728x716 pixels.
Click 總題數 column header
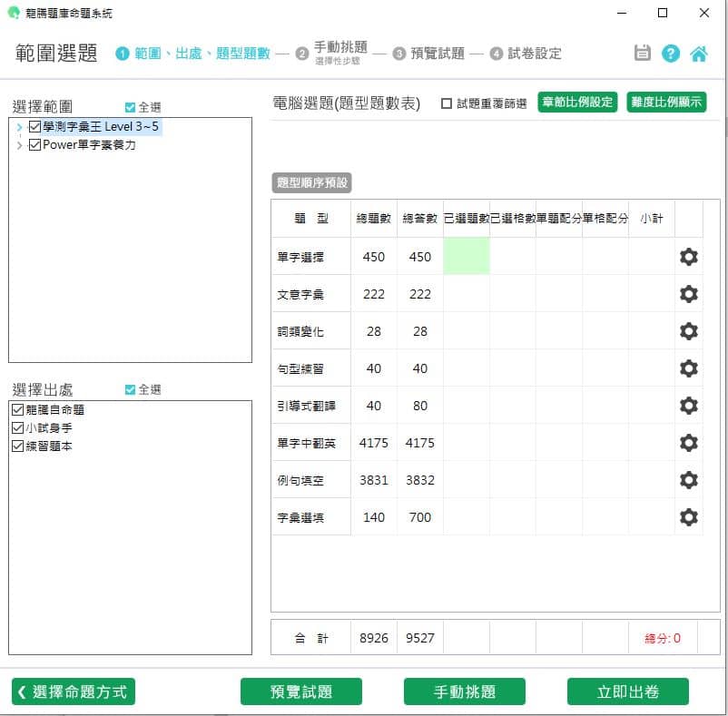(x=374, y=218)
